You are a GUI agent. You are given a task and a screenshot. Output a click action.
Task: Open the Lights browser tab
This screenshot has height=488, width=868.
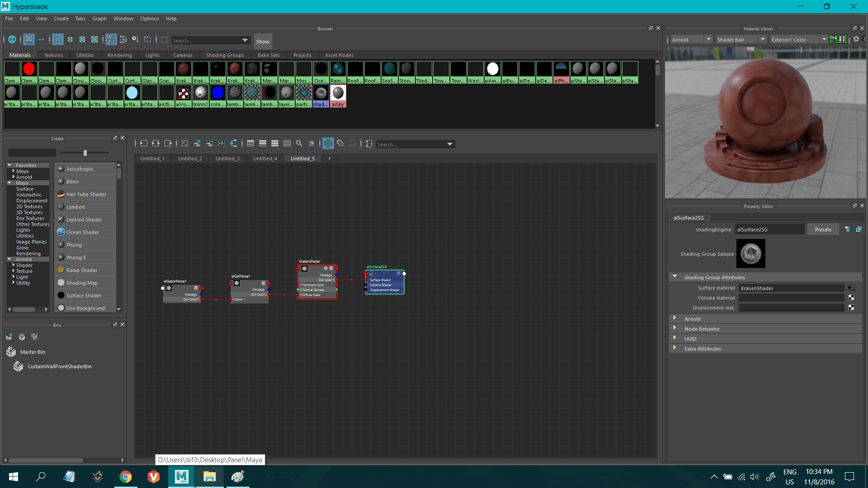click(x=152, y=55)
